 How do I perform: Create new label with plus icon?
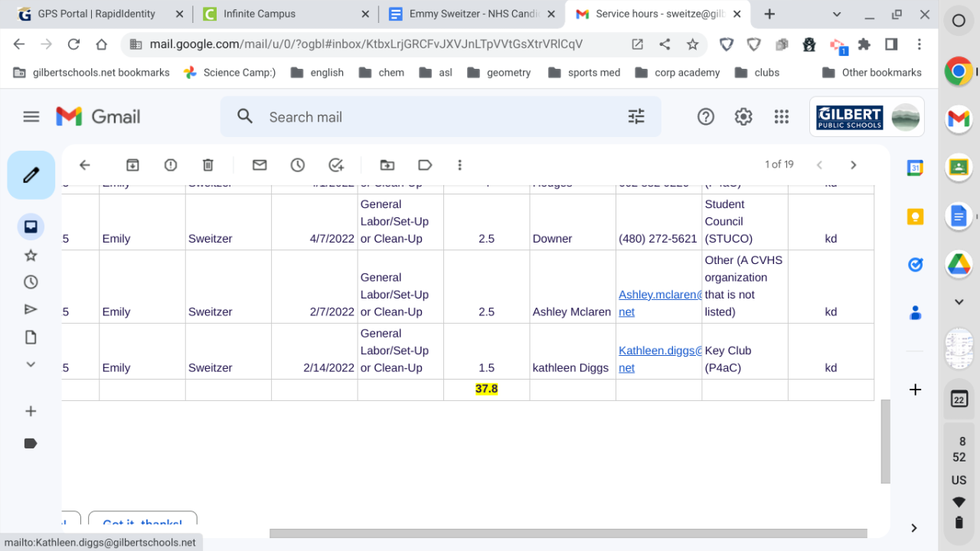(31, 411)
